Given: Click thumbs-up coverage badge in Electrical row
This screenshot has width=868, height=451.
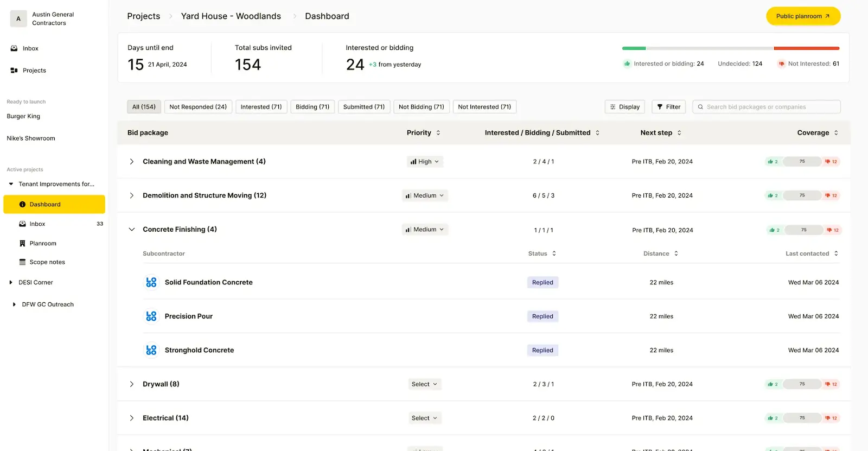Looking at the screenshot, I should coord(773,418).
